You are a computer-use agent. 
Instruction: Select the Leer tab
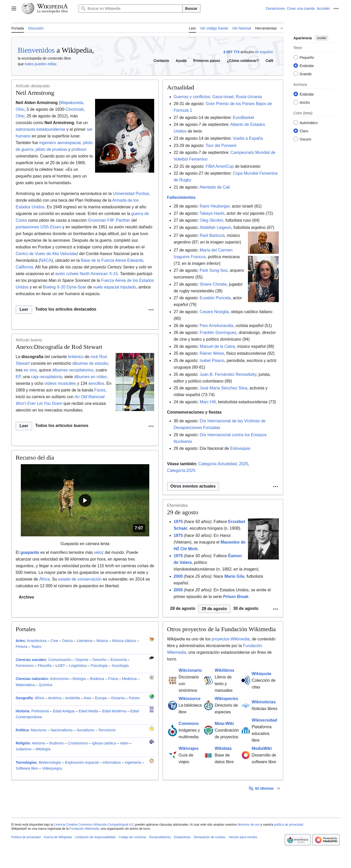click(x=192, y=28)
